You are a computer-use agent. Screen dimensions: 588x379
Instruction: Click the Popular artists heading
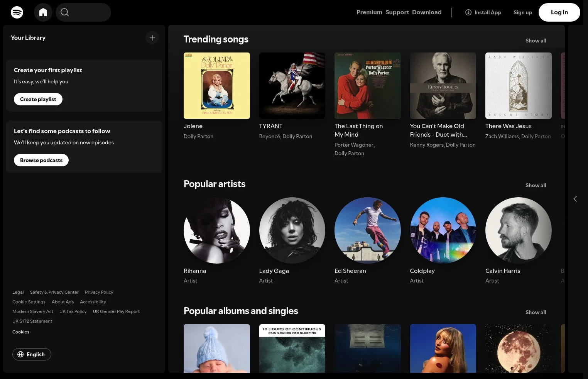[x=215, y=184]
